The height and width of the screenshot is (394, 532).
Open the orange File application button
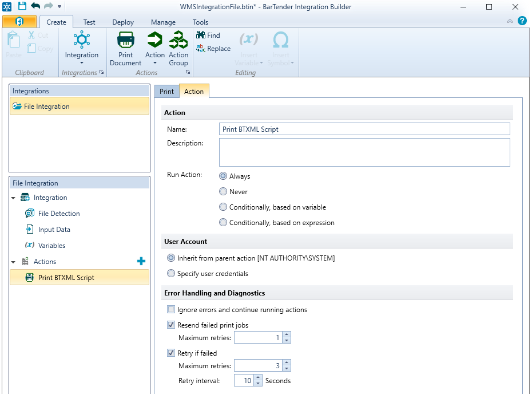[x=19, y=22]
